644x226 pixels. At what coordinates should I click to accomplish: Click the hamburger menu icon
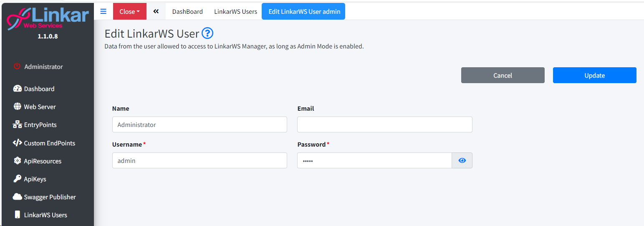[104, 11]
